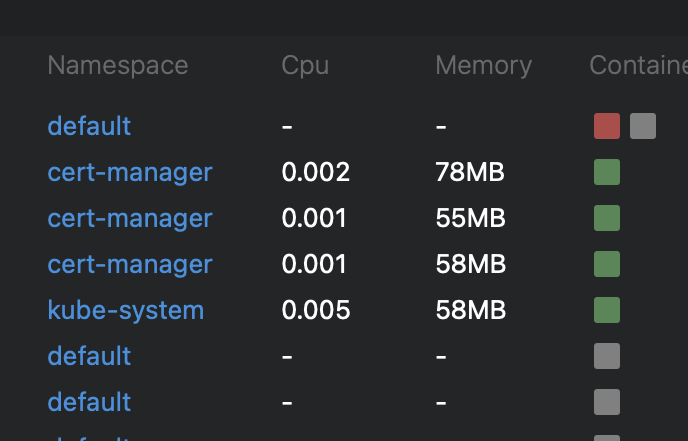Click gray container square beside the red one
688x441 pixels.
(x=643, y=126)
